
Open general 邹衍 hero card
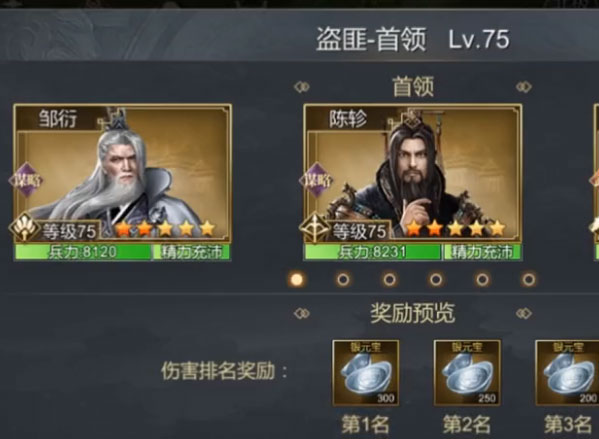click(x=122, y=182)
